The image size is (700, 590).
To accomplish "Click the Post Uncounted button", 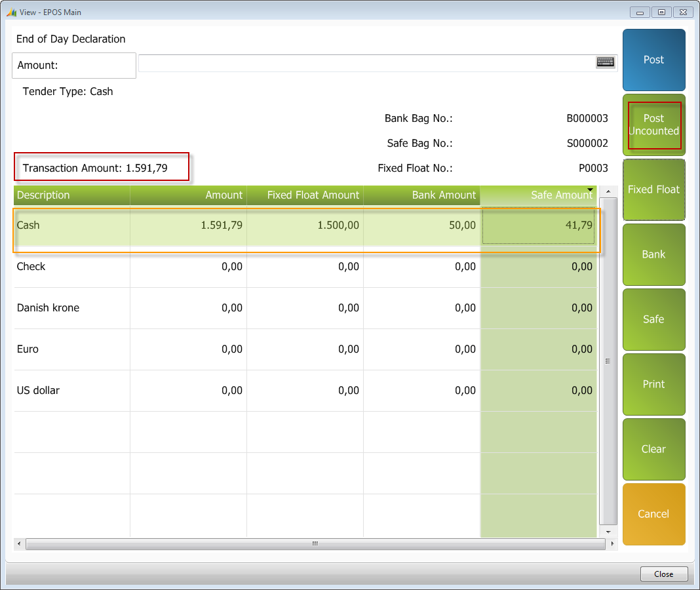I will click(x=653, y=125).
